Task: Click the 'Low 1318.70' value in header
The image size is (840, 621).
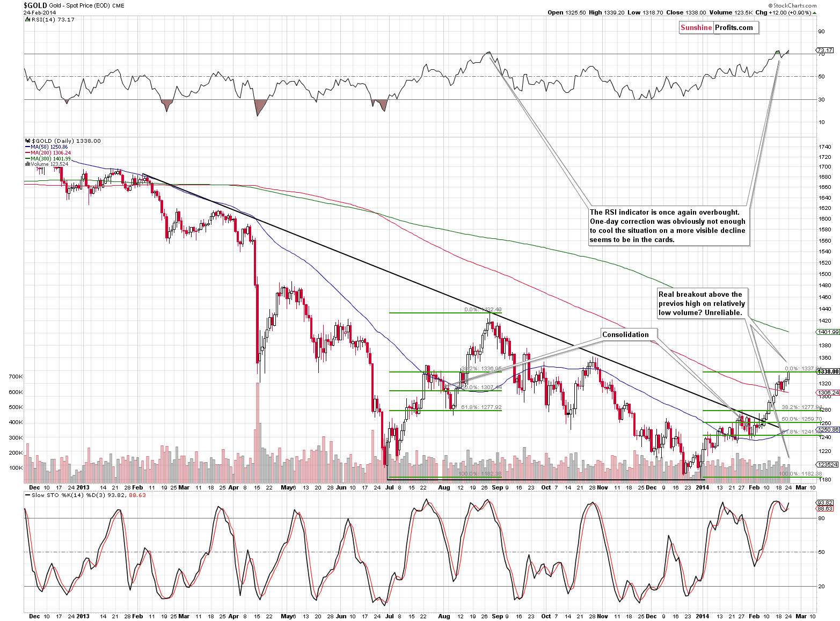Action: (x=645, y=12)
